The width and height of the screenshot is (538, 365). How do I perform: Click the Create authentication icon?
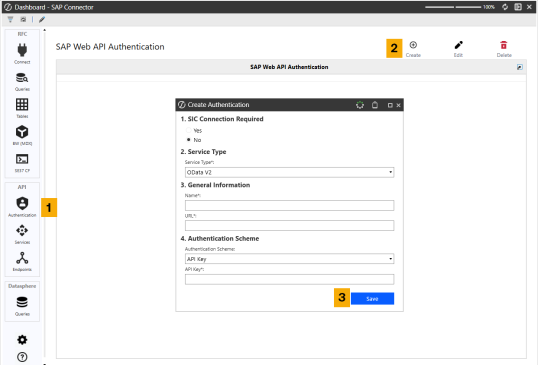pos(413,45)
